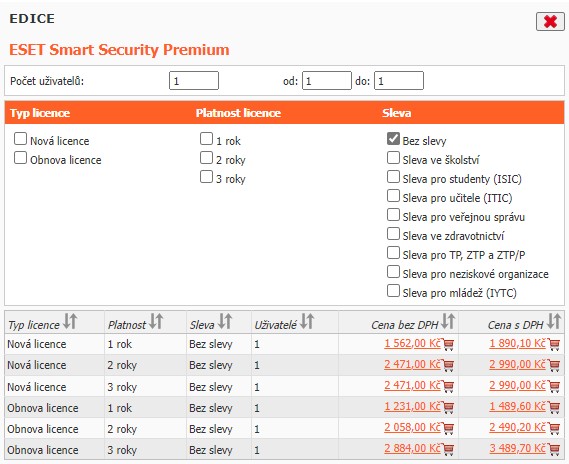Select Sleva pro TP, ZTP a ZTP/P checkbox
Viewport: 569px width, 464px height.
393,253
